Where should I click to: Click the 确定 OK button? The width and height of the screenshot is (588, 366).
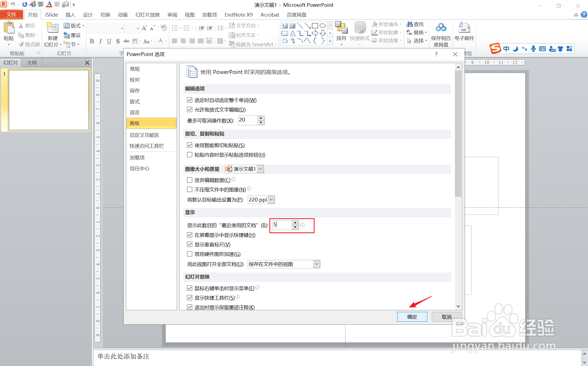[x=412, y=317]
